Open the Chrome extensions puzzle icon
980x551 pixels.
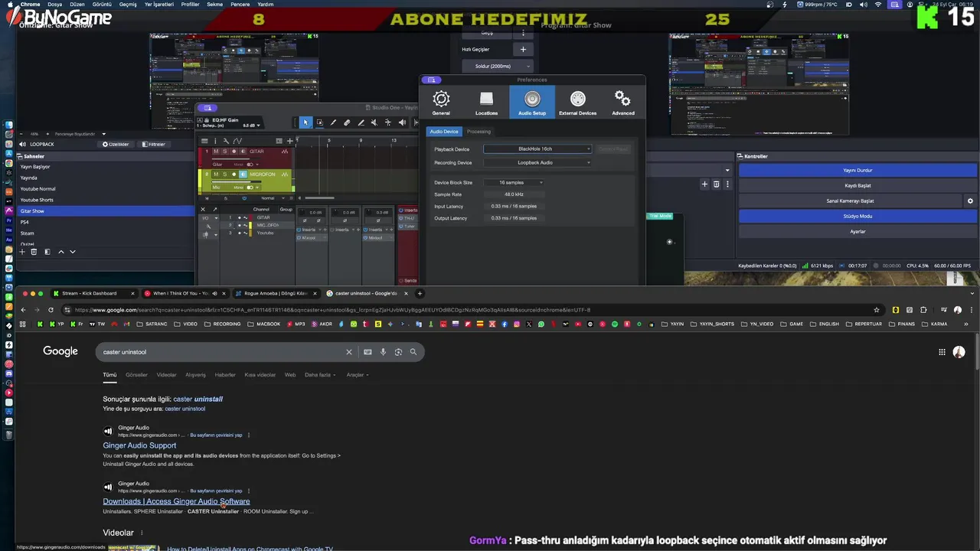click(923, 310)
